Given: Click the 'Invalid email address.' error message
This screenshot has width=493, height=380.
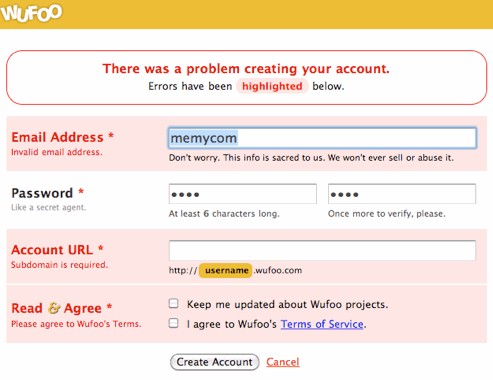Looking at the screenshot, I should point(57,152).
